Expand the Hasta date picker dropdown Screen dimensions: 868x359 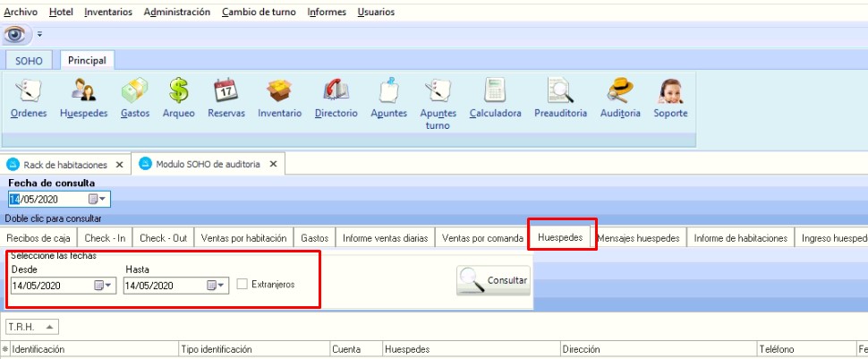click(217, 286)
